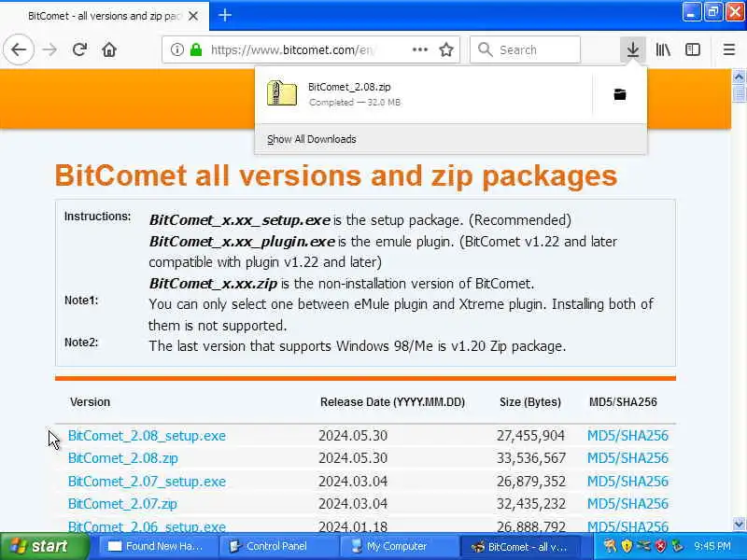Download BitComet_2.08_setup.exe link
747x560 pixels.
[147, 436]
